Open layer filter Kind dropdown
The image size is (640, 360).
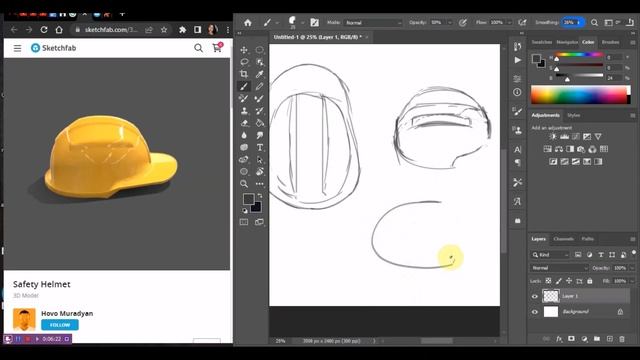[550, 255]
